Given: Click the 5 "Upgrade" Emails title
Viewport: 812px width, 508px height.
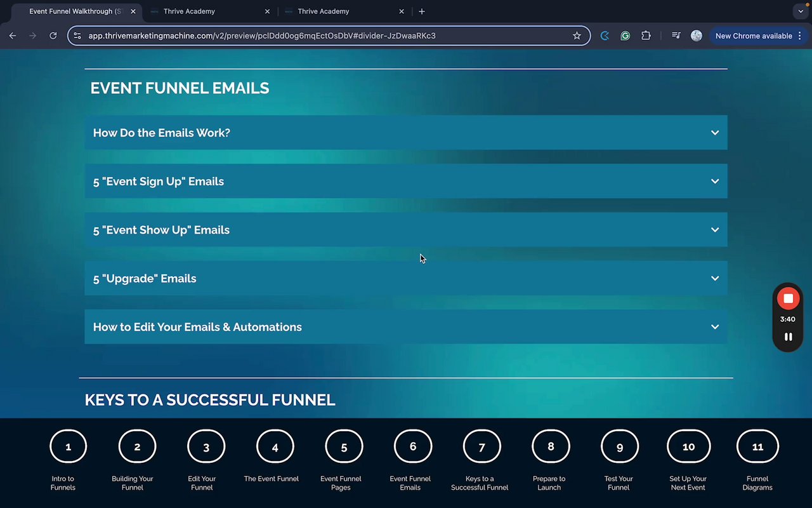Looking at the screenshot, I should [x=145, y=279].
